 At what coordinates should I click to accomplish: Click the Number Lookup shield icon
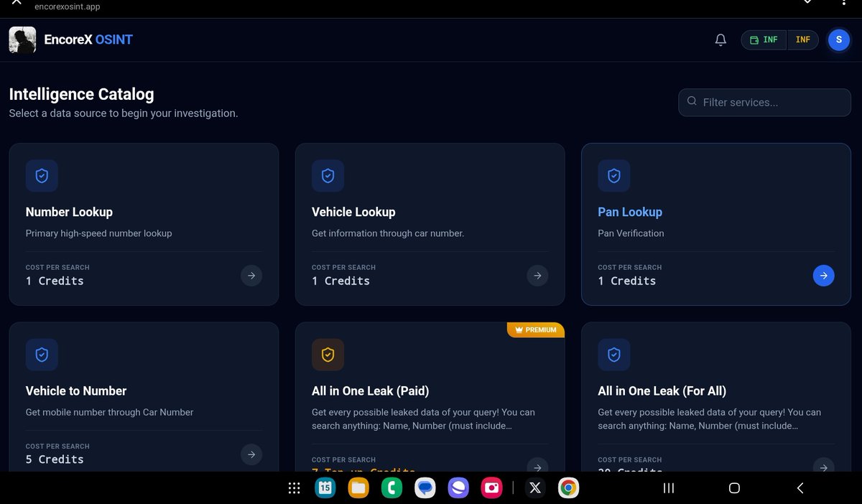[42, 175]
